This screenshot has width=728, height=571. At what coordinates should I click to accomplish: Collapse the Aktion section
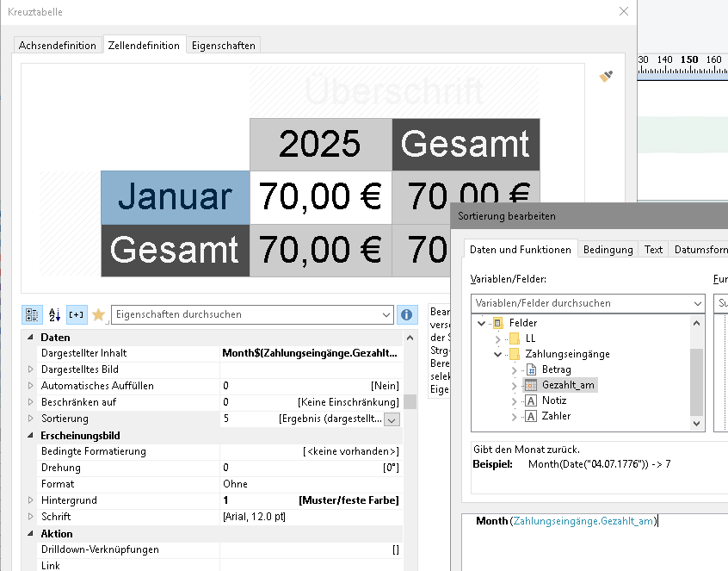[x=30, y=533]
